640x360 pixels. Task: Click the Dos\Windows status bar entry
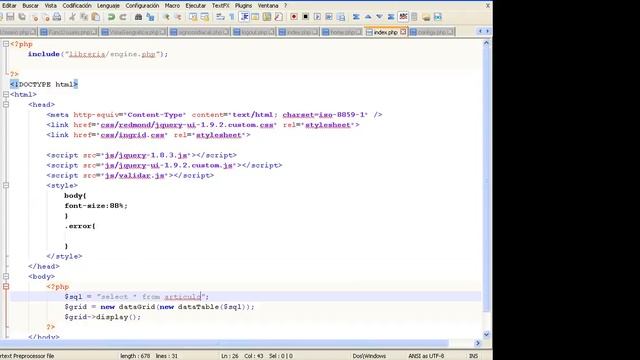click(369, 356)
